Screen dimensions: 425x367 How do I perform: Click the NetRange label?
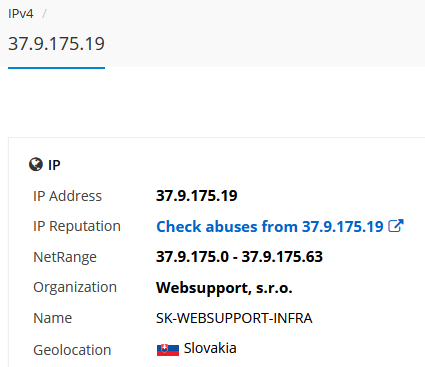point(65,257)
